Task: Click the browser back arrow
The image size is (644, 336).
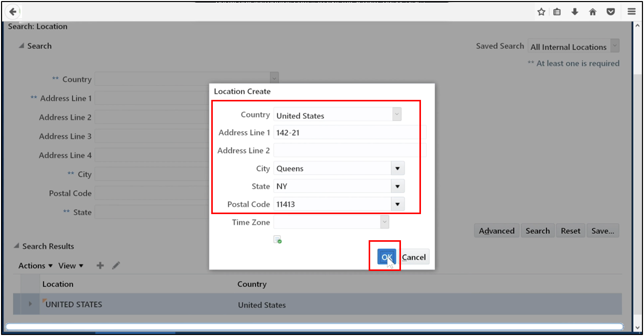Action: tap(12, 11)
